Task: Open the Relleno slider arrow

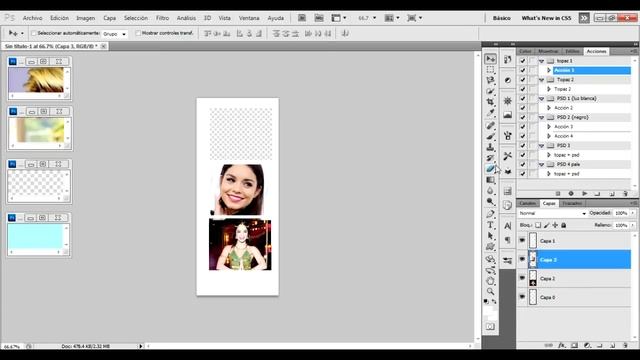Action: 633,225
